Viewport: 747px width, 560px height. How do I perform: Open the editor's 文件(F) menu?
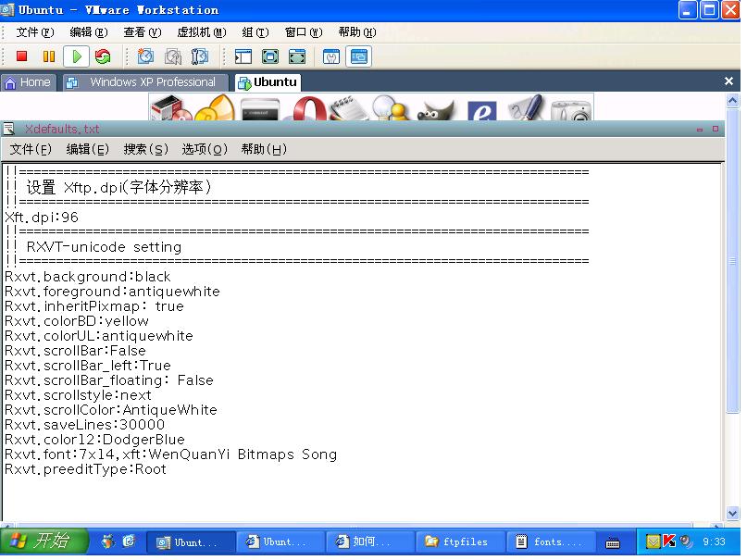[31, 150]
